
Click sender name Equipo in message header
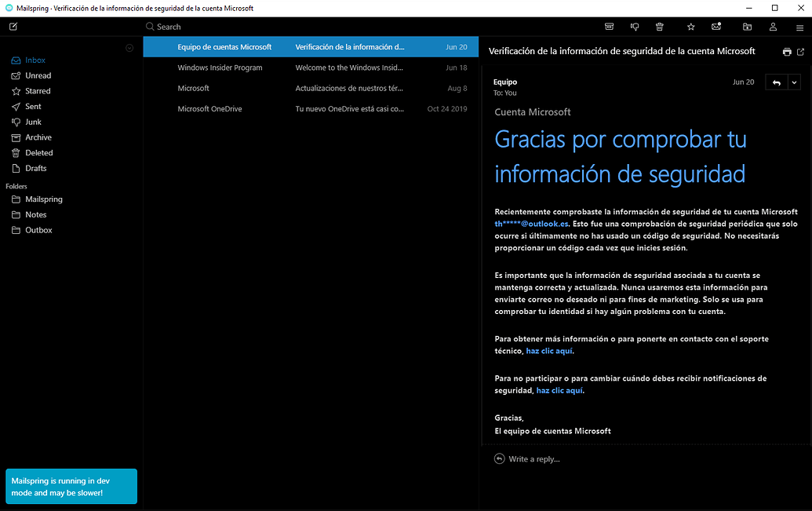(x=505, y=82)
